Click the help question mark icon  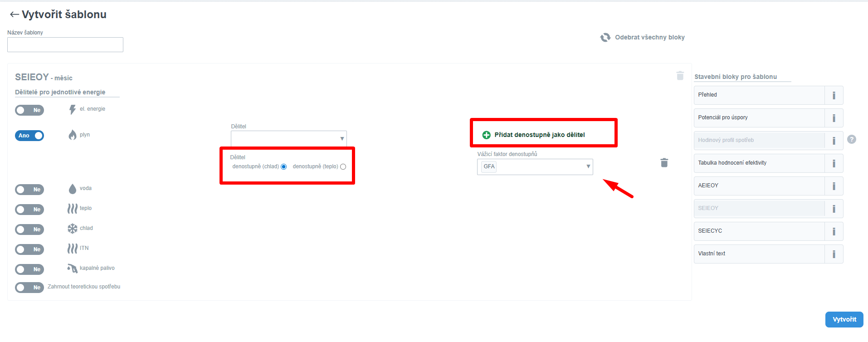click(x=852, y=140)
